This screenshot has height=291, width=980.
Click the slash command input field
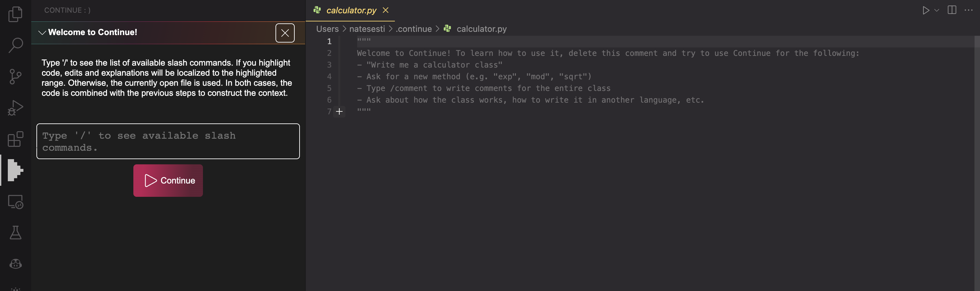click(168, 141)
